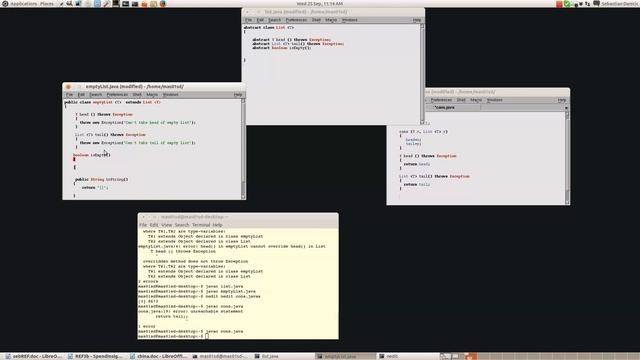Viewport: 640px width, 360px height.
Task: Open Shell menu in cons.java window
Action: click(461, 100)
